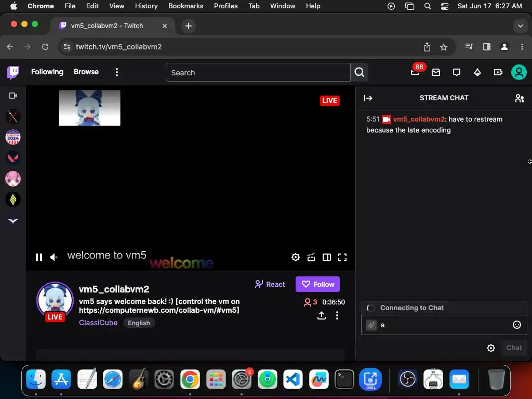Viewport: 532px width, 399px height.
Task: Pause the live stream
Action: 39,257
